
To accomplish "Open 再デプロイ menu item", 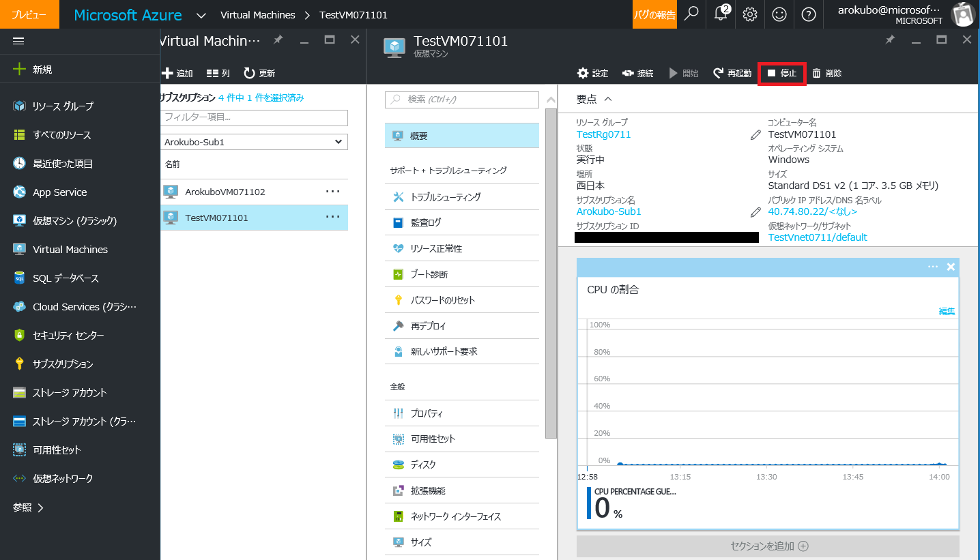I will pyautogui.click(x=462, y=326).
